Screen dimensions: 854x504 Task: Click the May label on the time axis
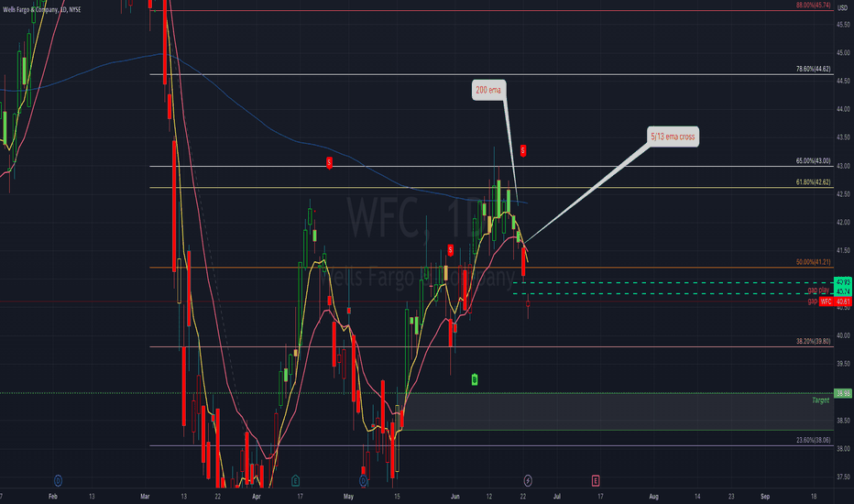[x=348, y=497]
